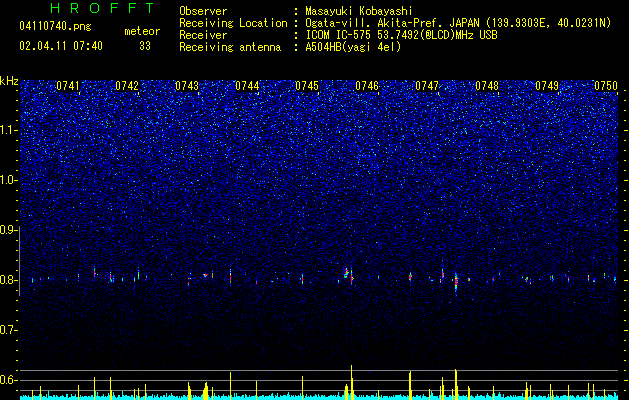
Task: Click the 0749 time marker
Action: click(x=547, y=86)
